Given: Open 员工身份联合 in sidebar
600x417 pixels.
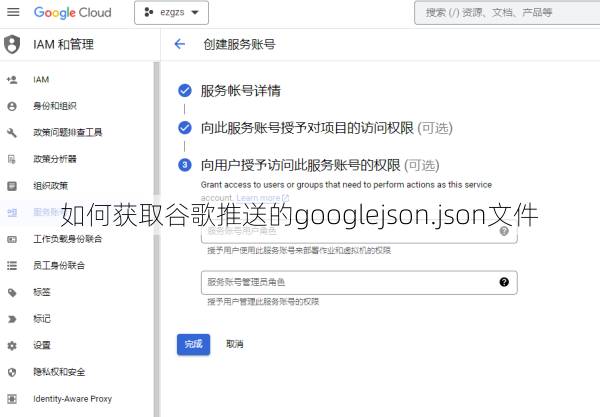Looking at the screenshot, I should pyautogui.click(x=59, y=266).
